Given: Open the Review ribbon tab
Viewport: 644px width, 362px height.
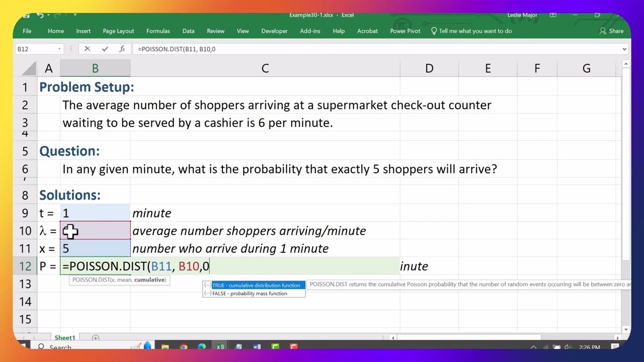Looking at the screenshot, I should [215, 31].
